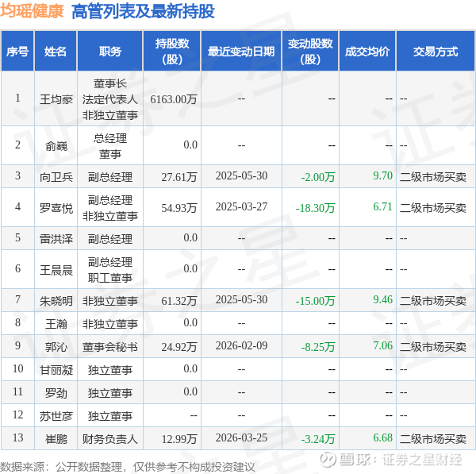Click the date 2025-05-30 in 向卫兵's row
Image resolution: width=476 pixels, height=474 pixels.
coord(241,175)
